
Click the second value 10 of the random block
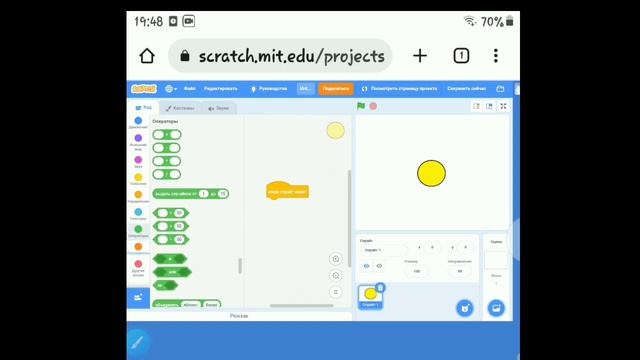(x=222, y=193)
